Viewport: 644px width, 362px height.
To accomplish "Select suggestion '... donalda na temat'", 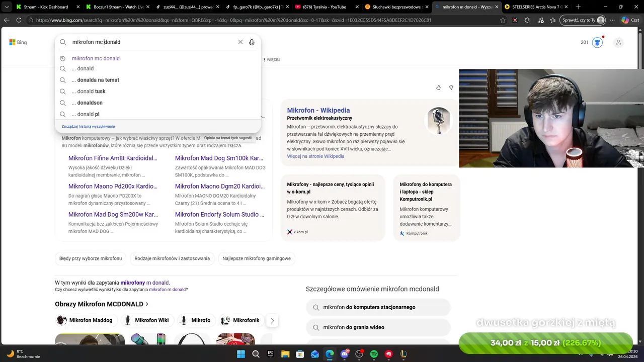I will tap(158, 80).
